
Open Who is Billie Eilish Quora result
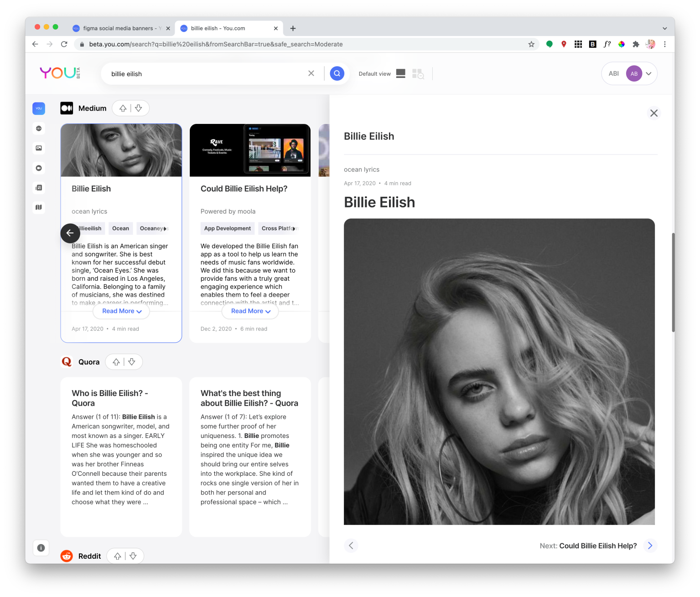click(110, 398)
